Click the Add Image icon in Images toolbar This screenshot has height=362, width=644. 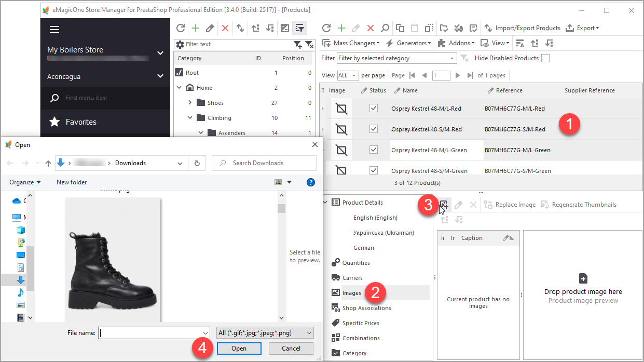444,205
